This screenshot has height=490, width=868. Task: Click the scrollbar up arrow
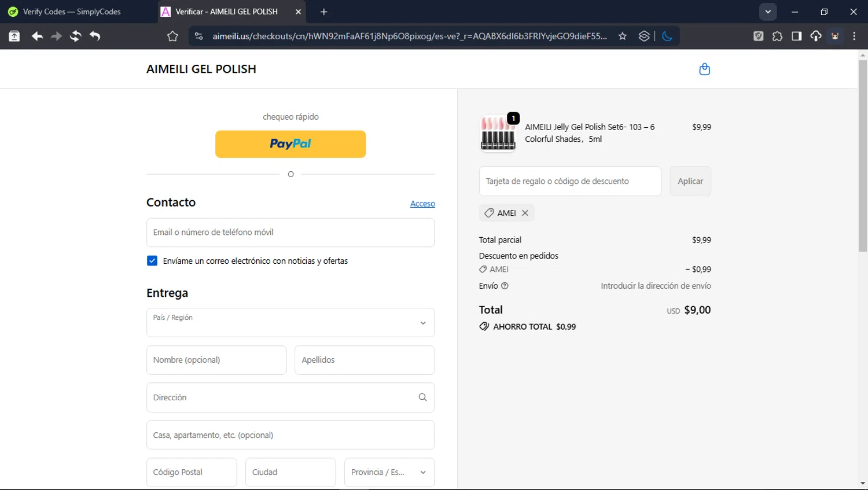(x=863, y=55)
